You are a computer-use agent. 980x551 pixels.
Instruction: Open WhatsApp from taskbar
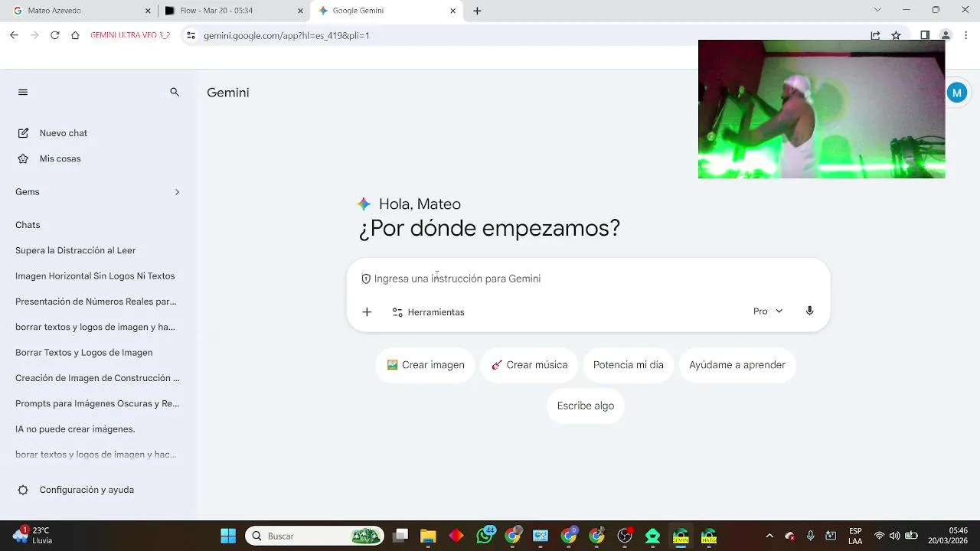tap(485, 536)
